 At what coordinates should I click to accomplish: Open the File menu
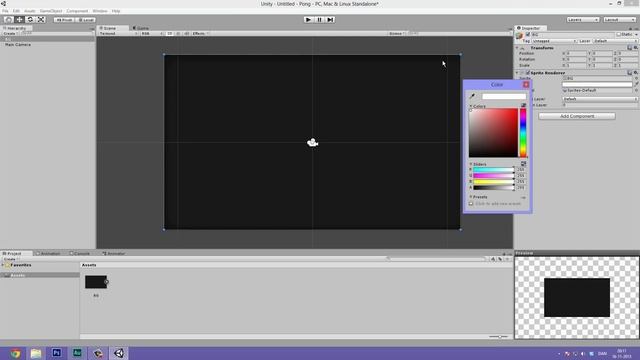pos(5,11)
